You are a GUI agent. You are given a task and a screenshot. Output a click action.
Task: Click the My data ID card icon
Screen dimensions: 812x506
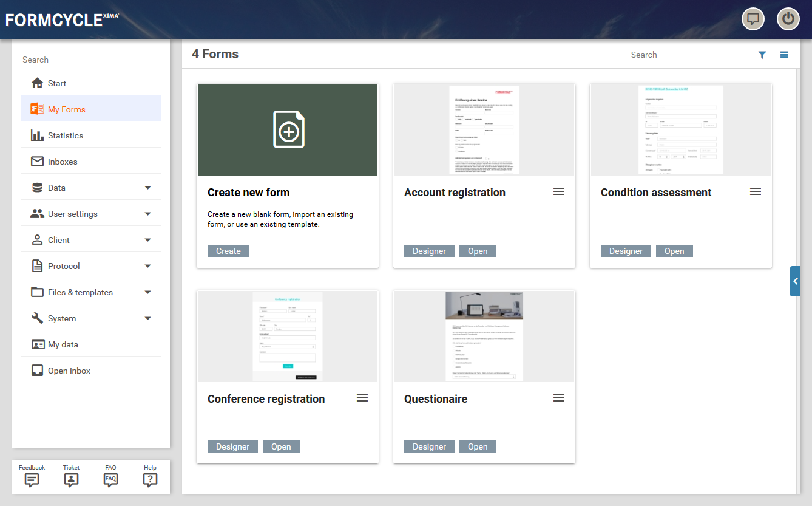click(x=38, y=344)
